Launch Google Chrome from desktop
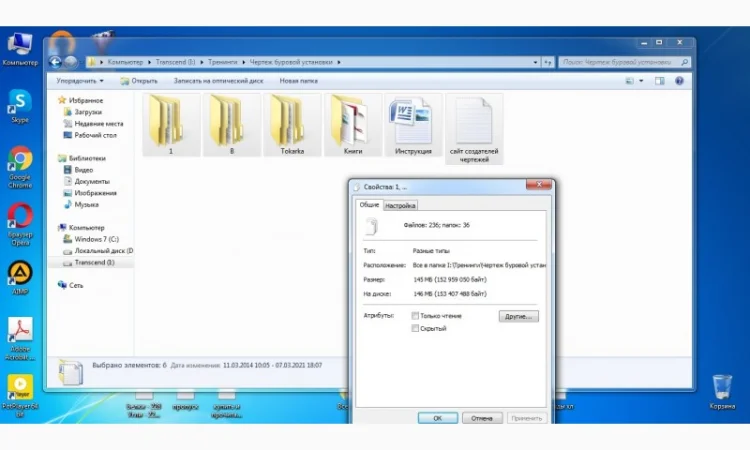This screenshot has width=750, height=450. coord(20,163)
